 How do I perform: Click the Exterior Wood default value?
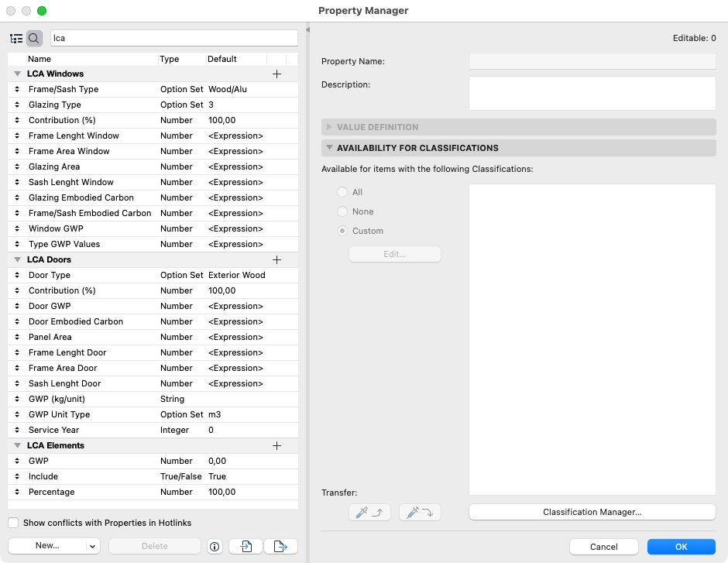click(237, 275)
